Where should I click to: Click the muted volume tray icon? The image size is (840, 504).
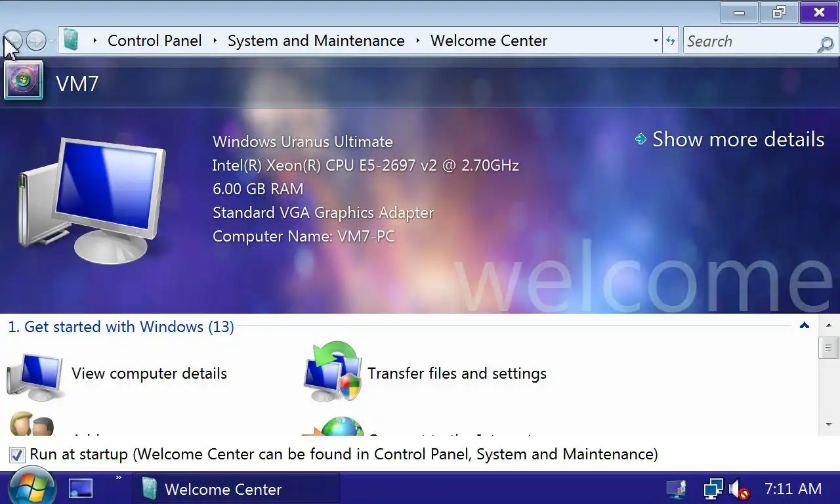739,489
